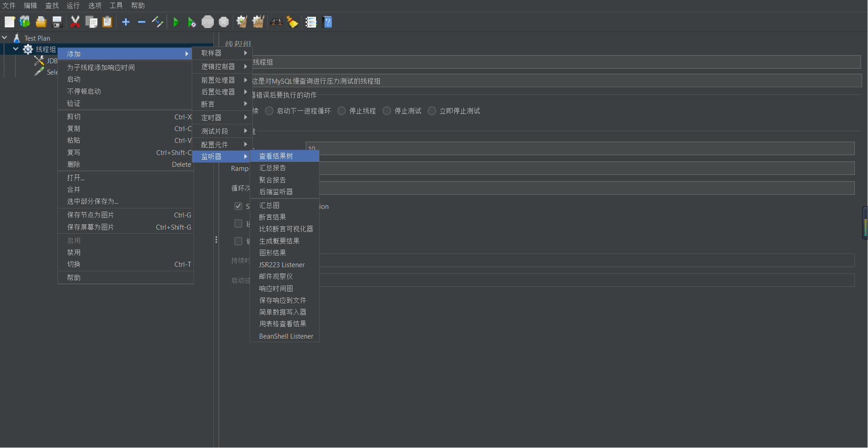Collapse the Test Plan tree node
The height and width of the screenshot is (448, 868).
click(5, 38)
